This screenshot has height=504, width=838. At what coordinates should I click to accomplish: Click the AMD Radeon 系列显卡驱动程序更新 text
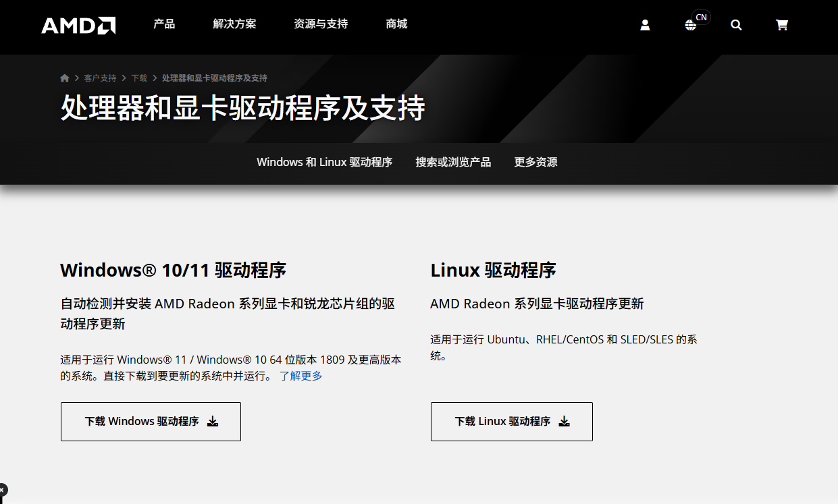[x=537, y=304]
